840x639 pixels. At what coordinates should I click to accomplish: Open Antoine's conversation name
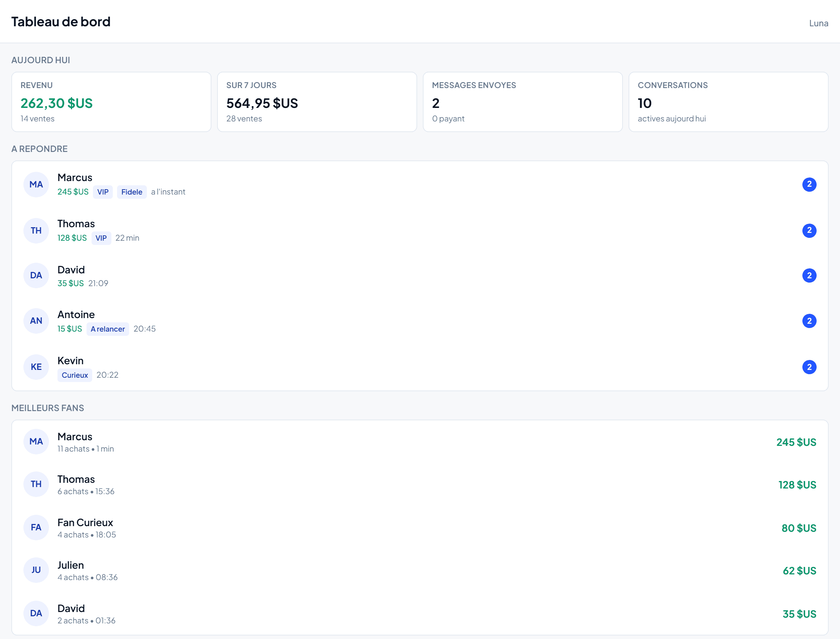point(76,315)
